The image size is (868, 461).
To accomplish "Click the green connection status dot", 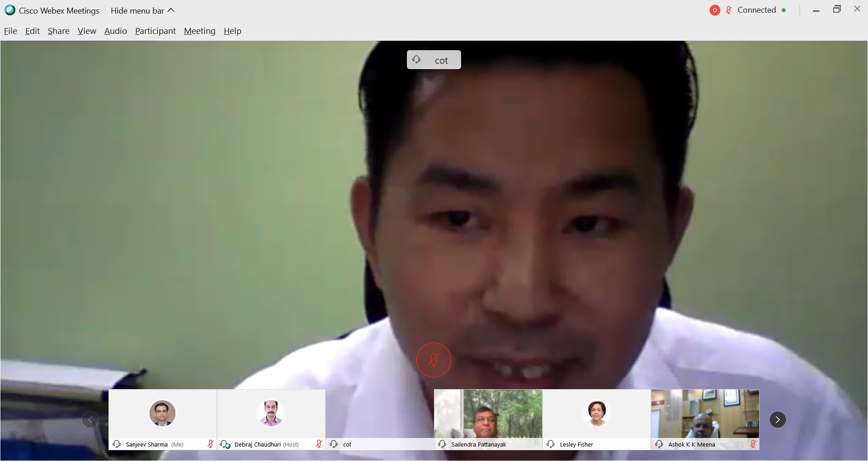I will click(x=783, y=10).
